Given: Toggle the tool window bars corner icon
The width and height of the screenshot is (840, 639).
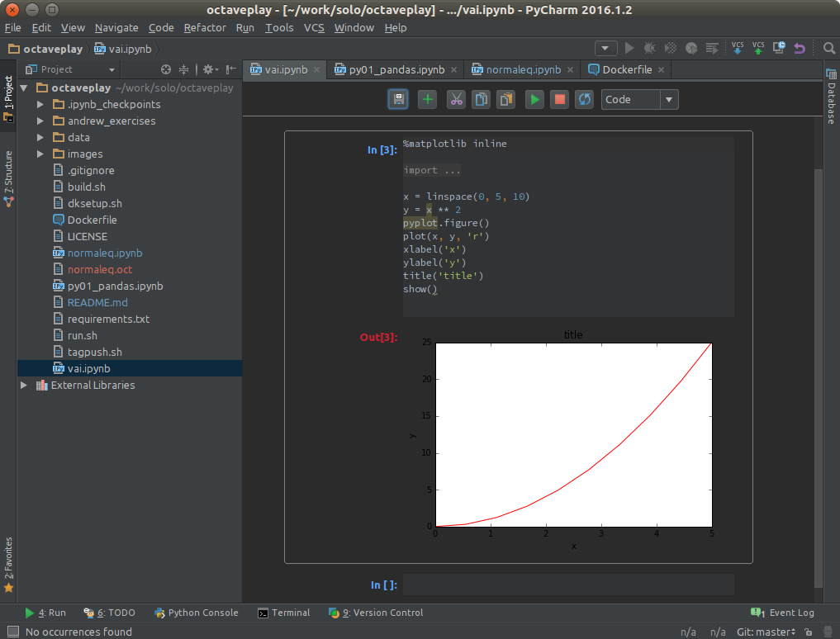Looking at the screenshot, I should click(13, 632).
